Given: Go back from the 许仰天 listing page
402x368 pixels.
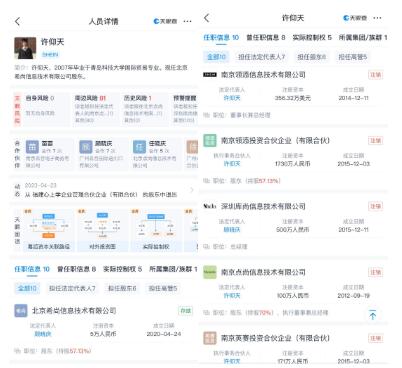Looking at the screenshot, I should click(207, 18).
